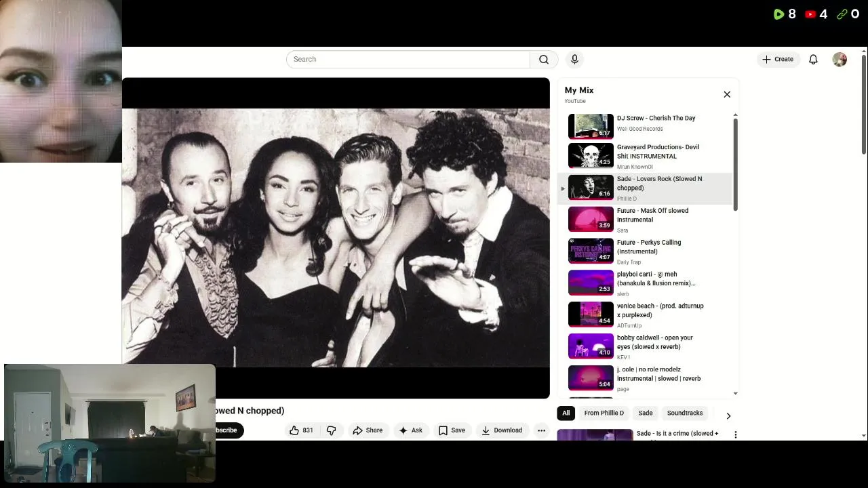Play playboi carti - @ meh remix
The image size is (868, 488).
tap(656, 279)
